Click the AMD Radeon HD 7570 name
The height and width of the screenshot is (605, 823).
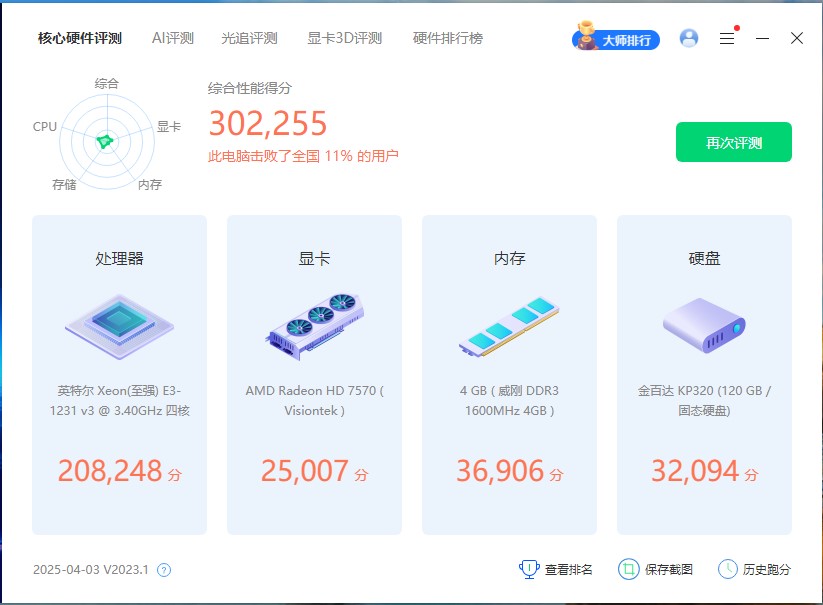(314, 400)
